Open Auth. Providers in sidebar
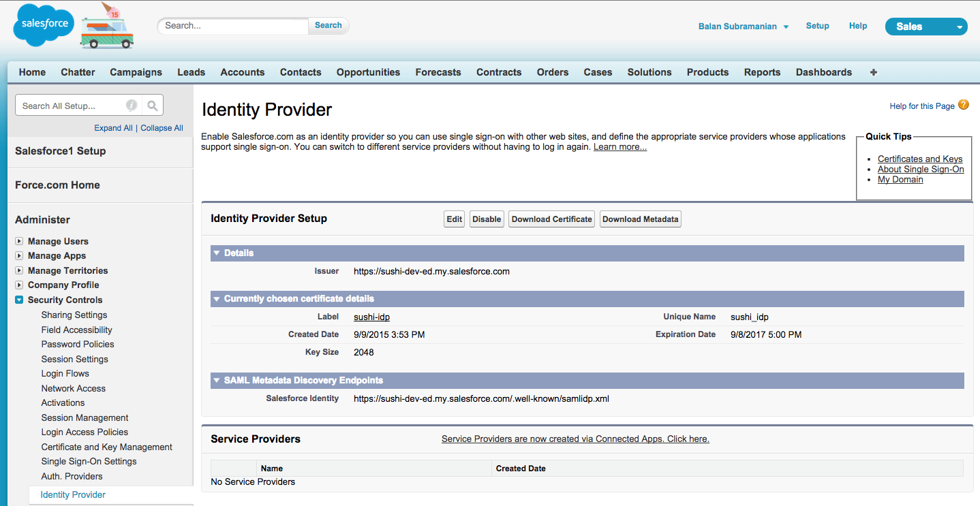This screenshot has height=506, width=980. point(72,477)
